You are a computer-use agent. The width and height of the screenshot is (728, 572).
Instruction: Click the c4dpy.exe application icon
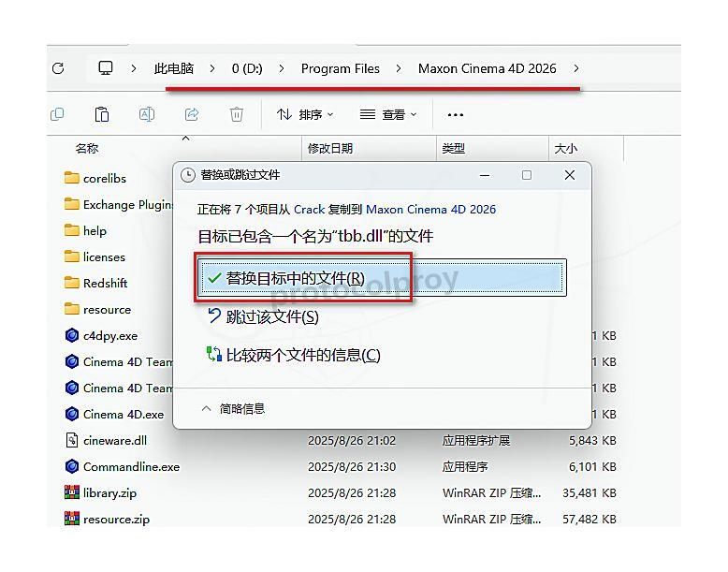(x=71, y=335)
